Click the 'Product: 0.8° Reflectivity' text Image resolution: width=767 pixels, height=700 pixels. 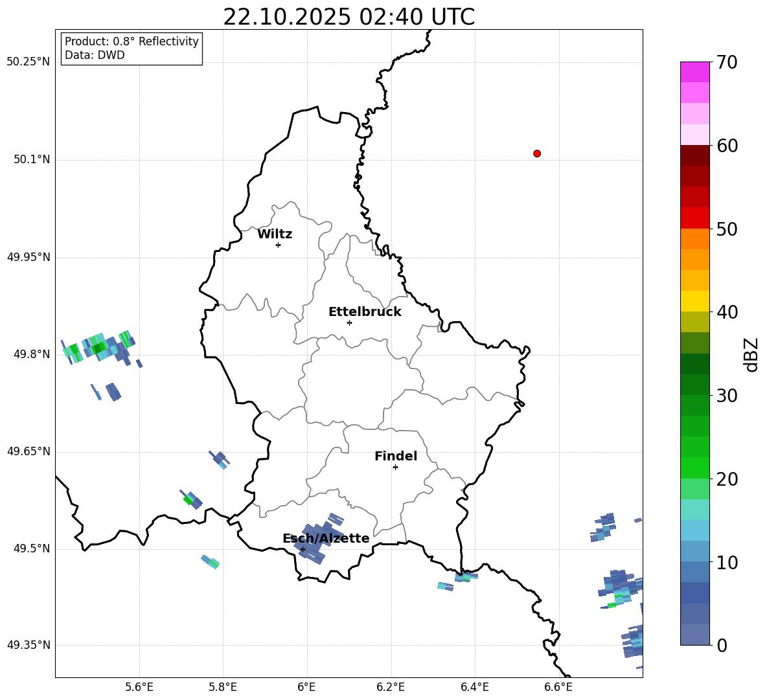(132, 41)
